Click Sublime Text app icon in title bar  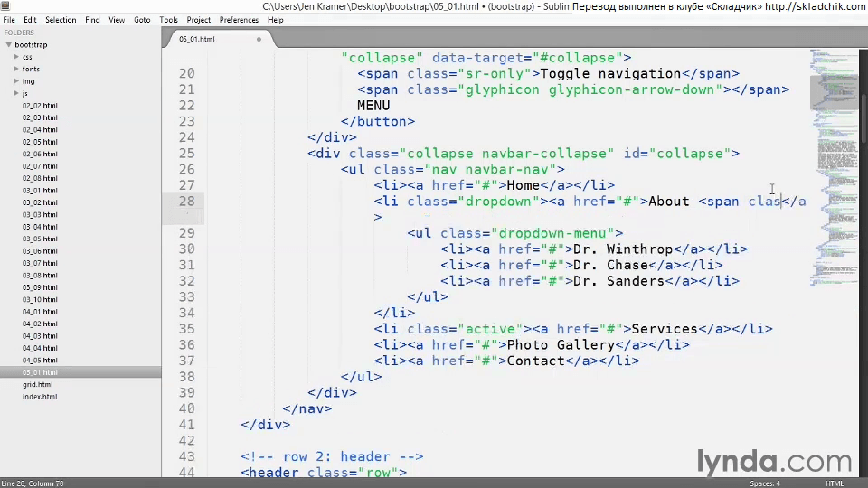click(5, 6)
